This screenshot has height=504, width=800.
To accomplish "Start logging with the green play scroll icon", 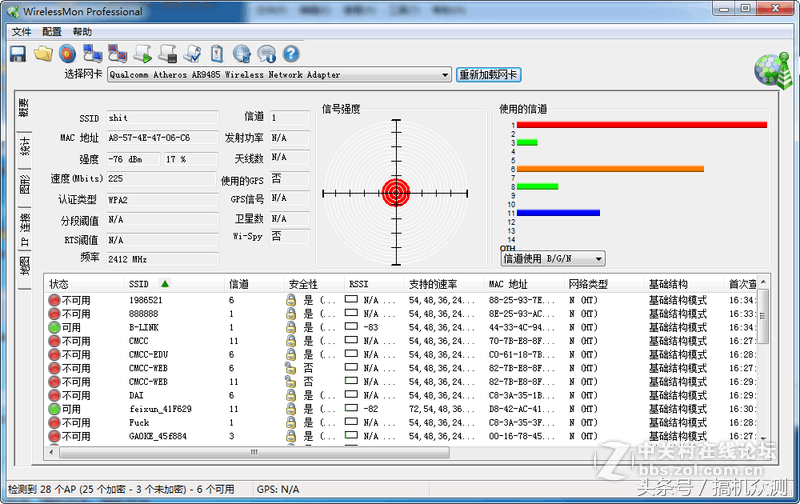I will pyautogui.click(x=142, y=54).
